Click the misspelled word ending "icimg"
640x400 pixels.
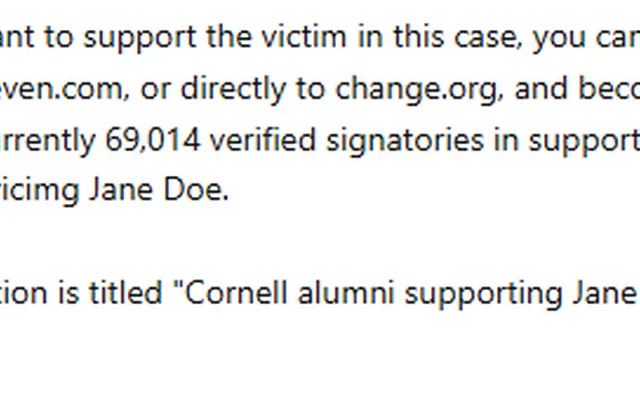click(40, 191)
